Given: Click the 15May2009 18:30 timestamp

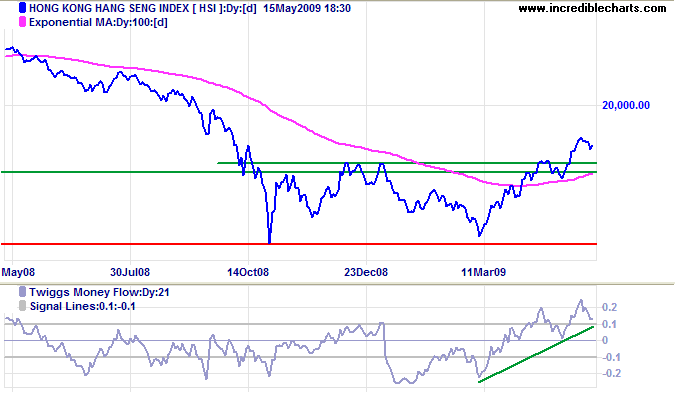Looking at the screenshot, I should coord(307,8).
